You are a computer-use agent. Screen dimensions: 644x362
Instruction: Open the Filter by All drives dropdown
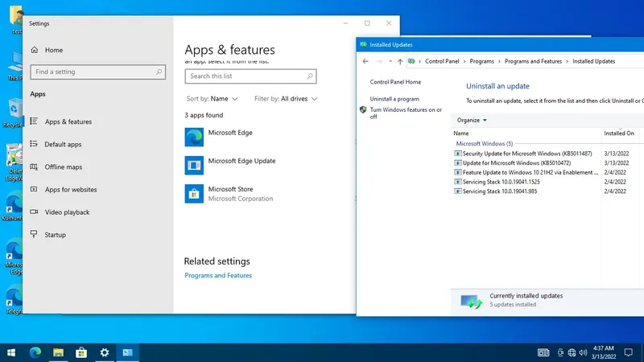tap(286, 98)
